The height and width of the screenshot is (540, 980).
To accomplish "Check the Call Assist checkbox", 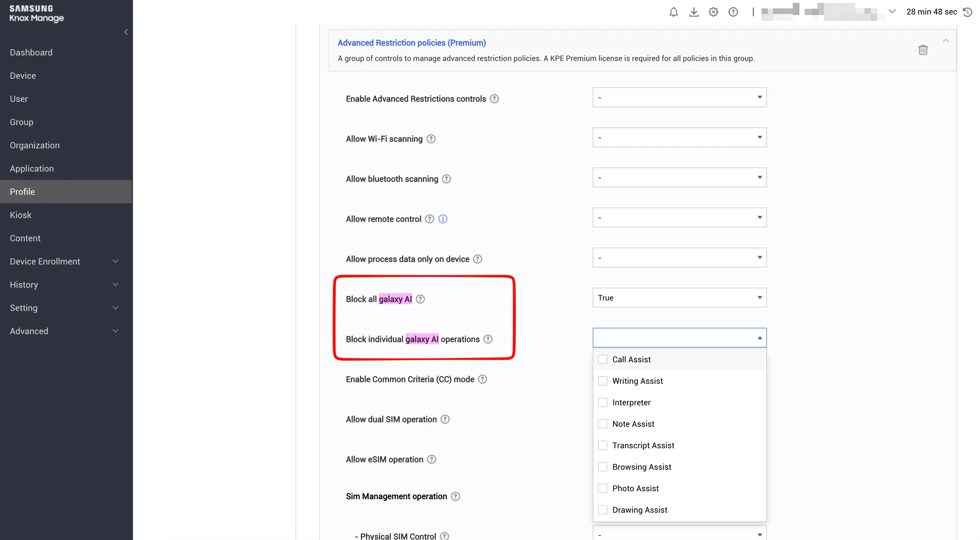I will pyautogui.click(x=603, y=359).
